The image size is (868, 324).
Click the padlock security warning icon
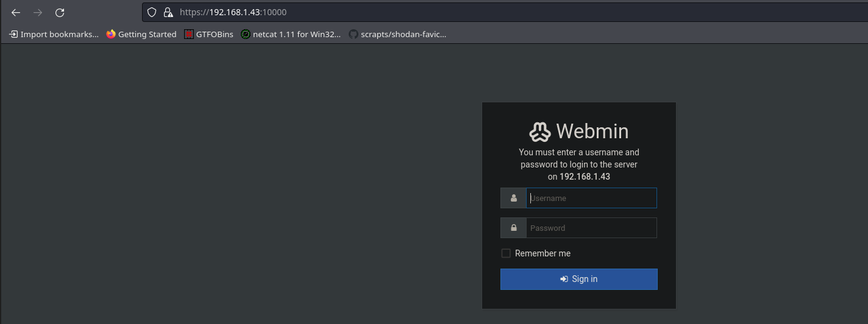click(x=168, y=12)
